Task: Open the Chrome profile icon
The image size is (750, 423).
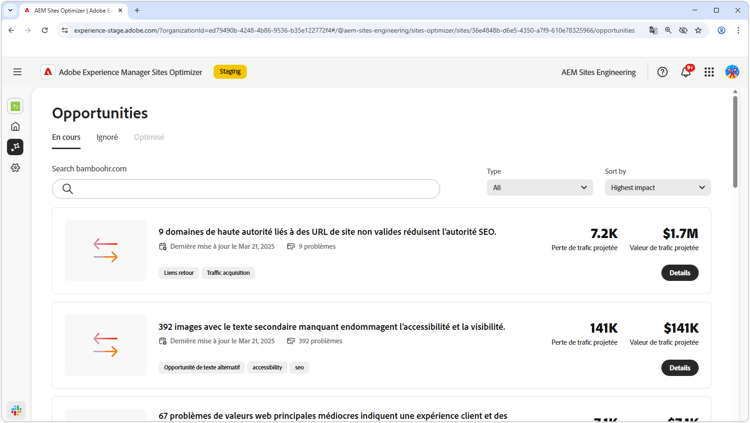Action: pos(721,30)
